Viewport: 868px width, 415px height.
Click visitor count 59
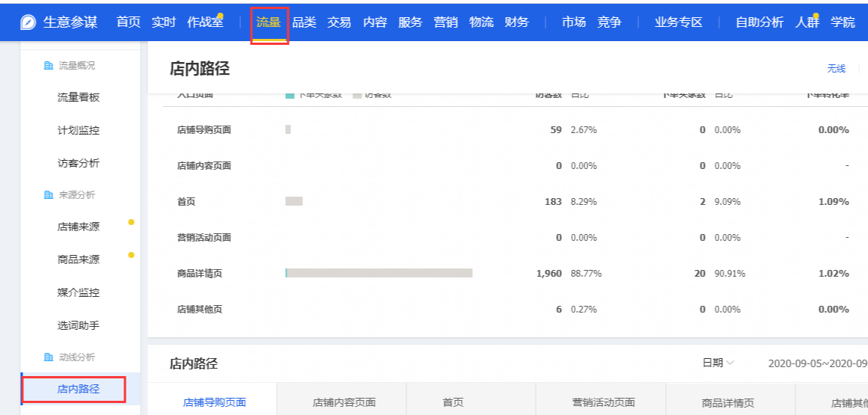556,129
